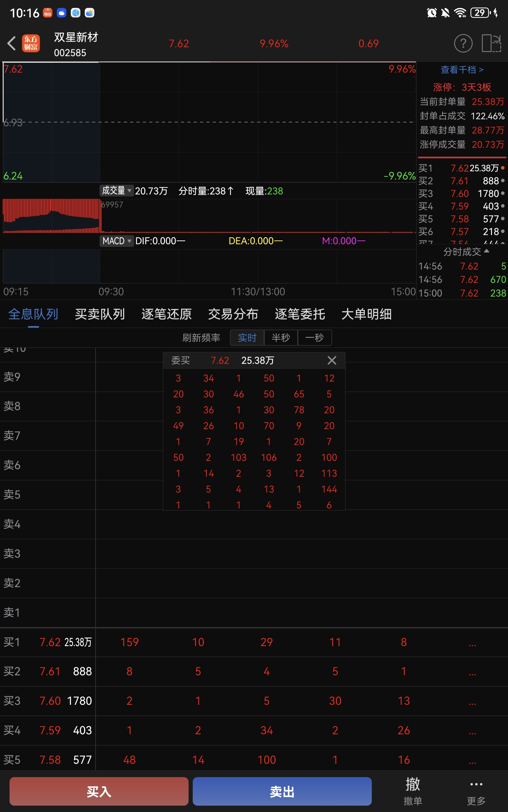Tap the dot beside 买3 1780
508x812 pixels.
503,193
